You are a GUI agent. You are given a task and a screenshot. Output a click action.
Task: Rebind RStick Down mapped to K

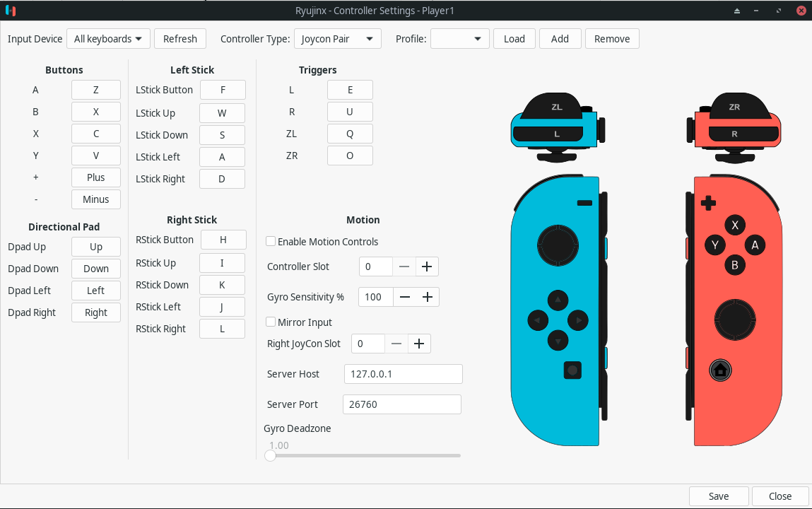pyautogui.click(x=222, y=285)
